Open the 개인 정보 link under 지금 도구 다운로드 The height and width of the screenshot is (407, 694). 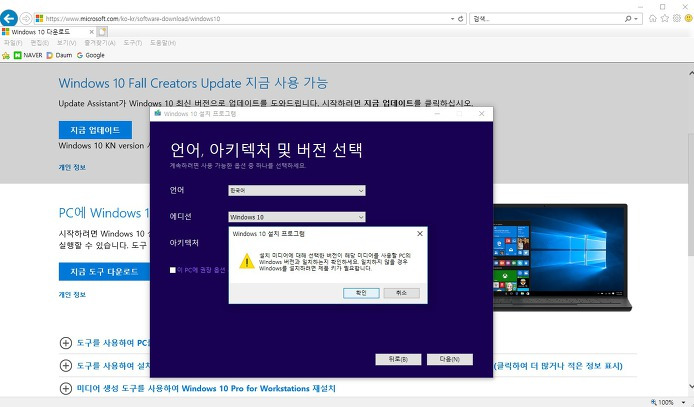coord(72,295)
